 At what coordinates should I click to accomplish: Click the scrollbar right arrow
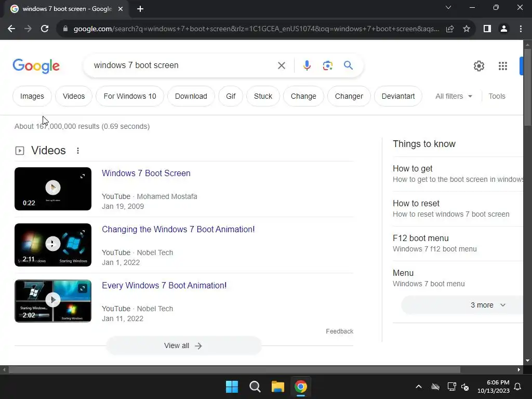tap(519, 370)
